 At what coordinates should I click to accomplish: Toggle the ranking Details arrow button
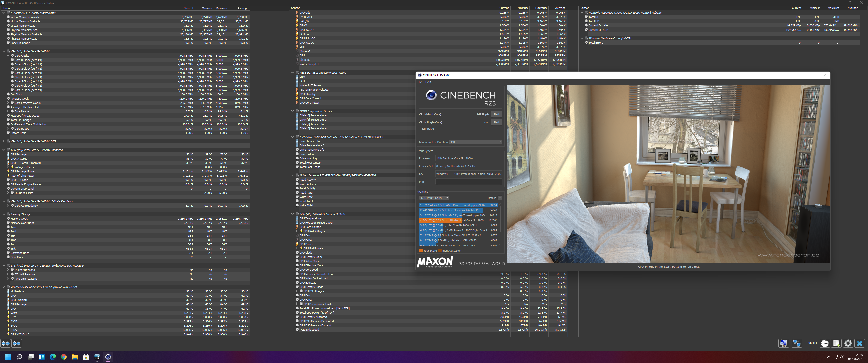[500, 198]
